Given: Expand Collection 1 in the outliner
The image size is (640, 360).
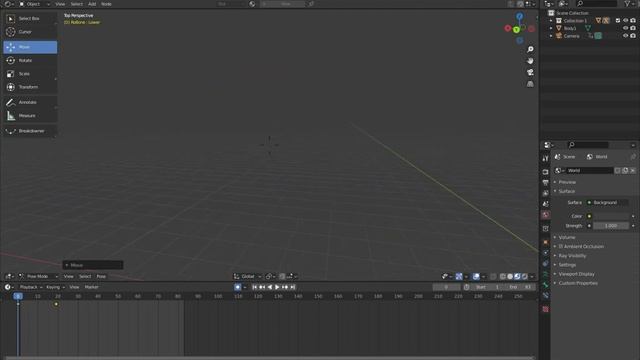Looking at the screenshot, I should pyautogui.click(x=551, y=20).
